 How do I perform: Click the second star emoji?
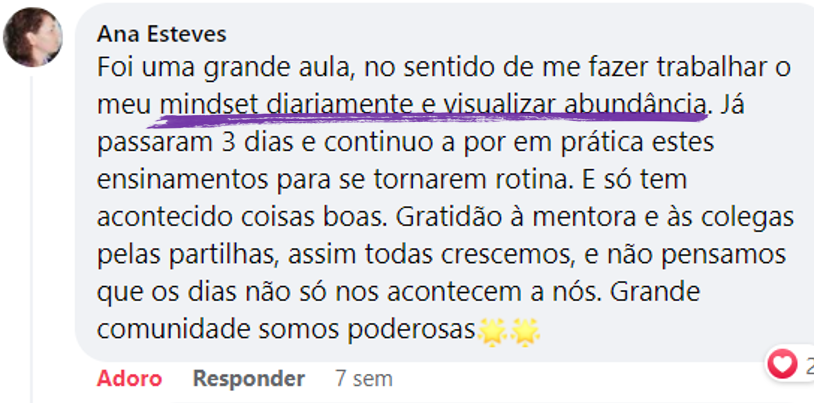526,329
